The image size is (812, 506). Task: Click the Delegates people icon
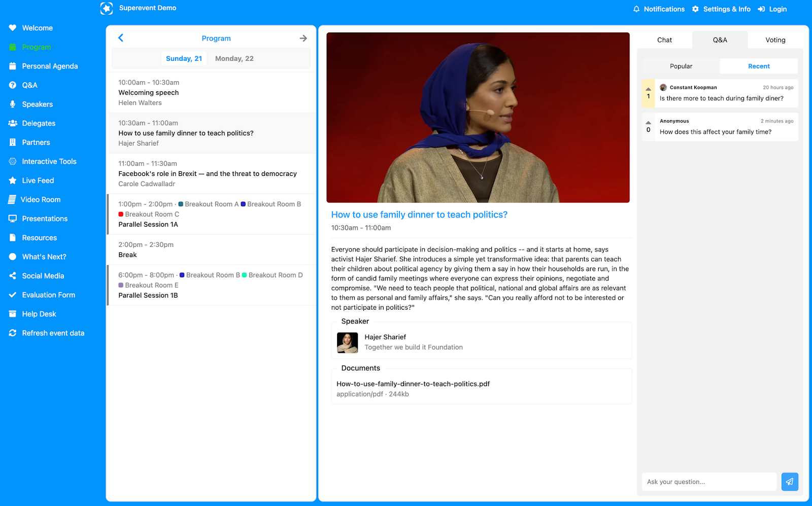pos(13,123)
